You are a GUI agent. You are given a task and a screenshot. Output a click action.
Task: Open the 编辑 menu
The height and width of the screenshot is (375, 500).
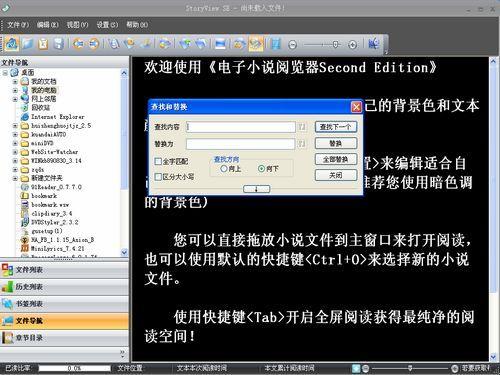click(x=47, y=25)
